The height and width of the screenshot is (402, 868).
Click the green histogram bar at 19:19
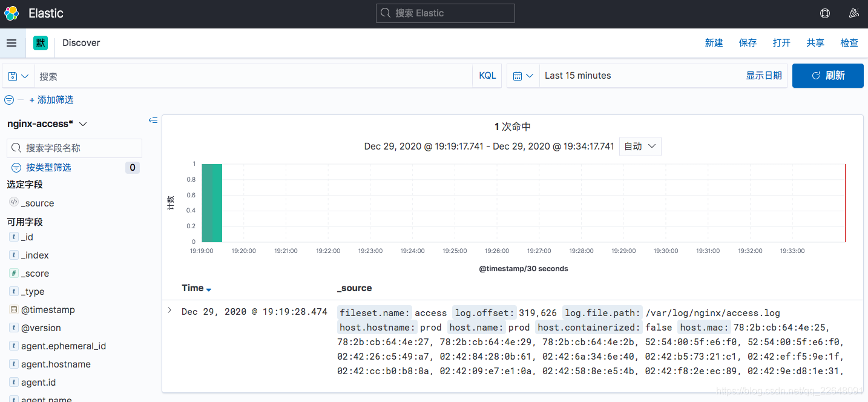tap(212, 203)
